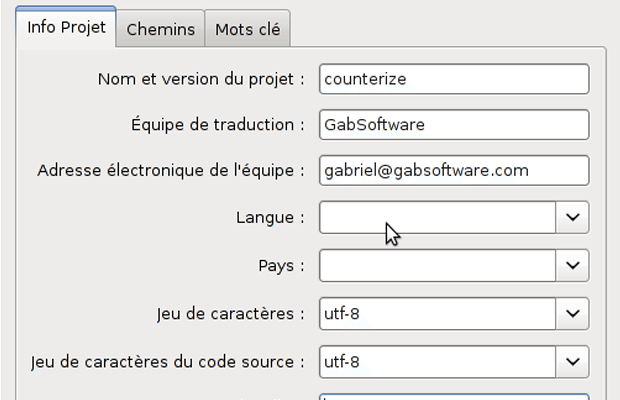Click the team email address field
This screenshot has width=620, height=400.
click(x=454, y=171)
